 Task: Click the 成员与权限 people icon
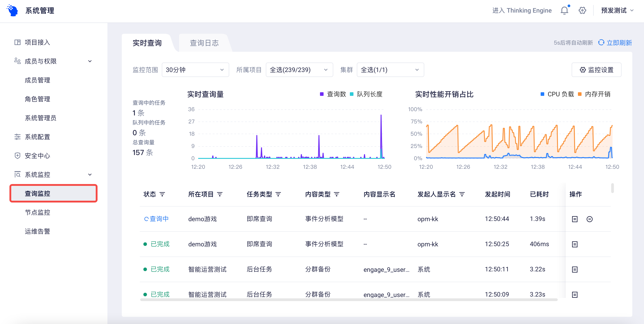point(17,61)
